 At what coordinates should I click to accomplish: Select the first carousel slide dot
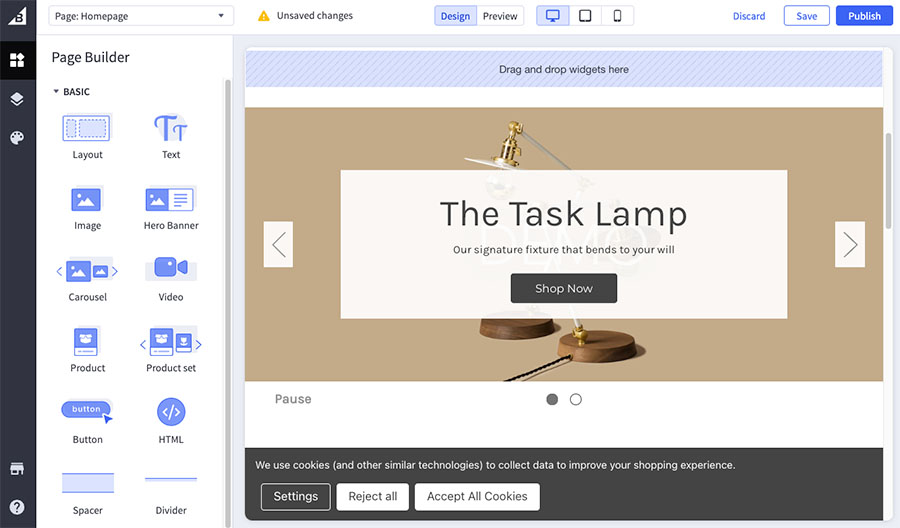552,399
